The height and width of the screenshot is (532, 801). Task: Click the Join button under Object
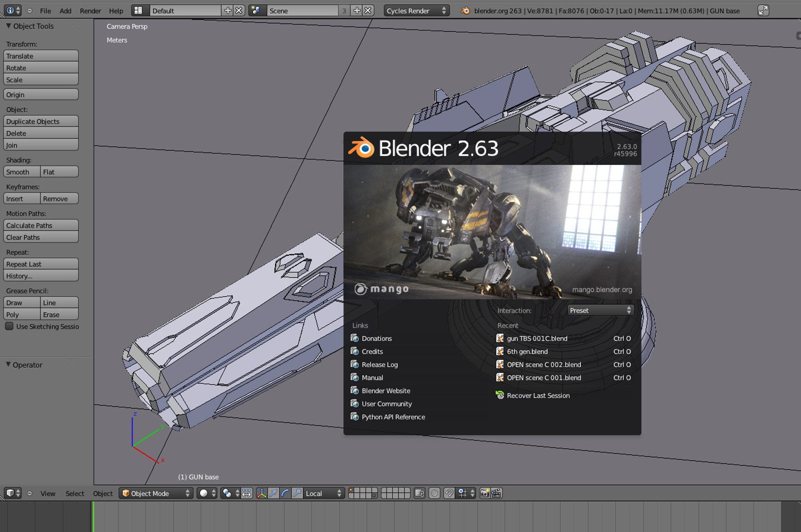(41, 145)
